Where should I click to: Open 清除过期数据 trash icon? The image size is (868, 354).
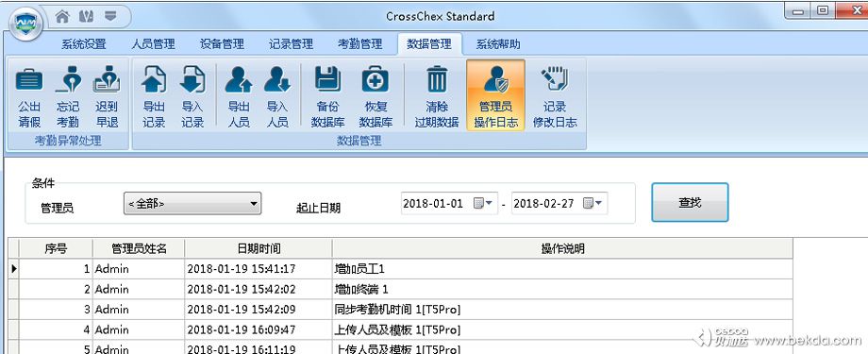click(437, 97)
